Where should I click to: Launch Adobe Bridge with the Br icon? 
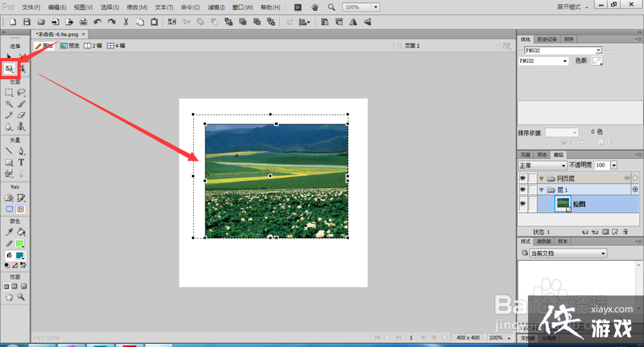[298, 7]
